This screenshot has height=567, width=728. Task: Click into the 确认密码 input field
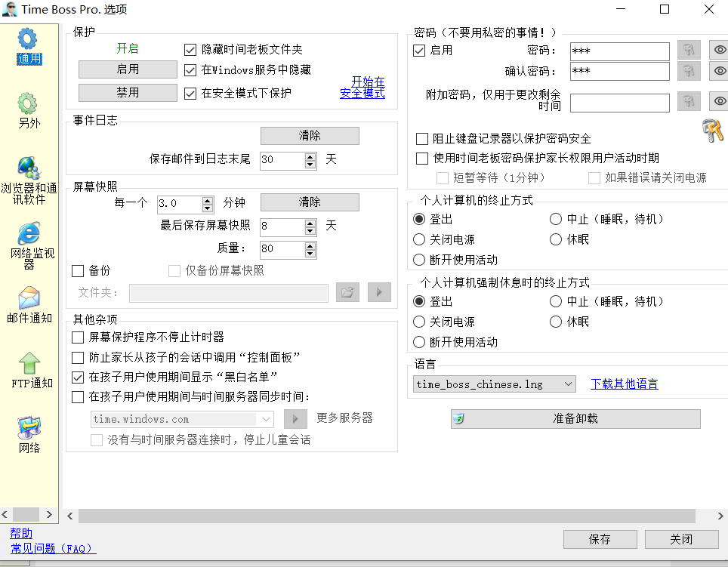point(620,71)
